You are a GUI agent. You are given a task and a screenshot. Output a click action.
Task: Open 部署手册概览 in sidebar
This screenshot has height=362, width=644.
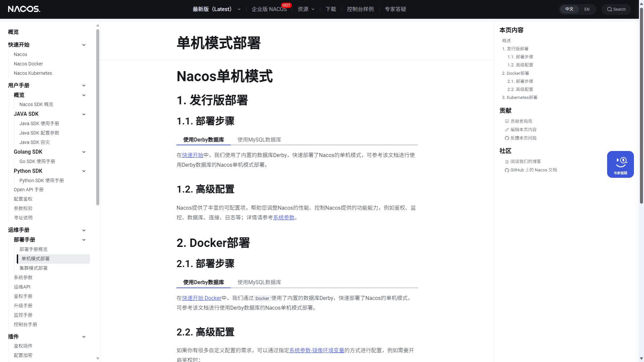coord(34,249)
